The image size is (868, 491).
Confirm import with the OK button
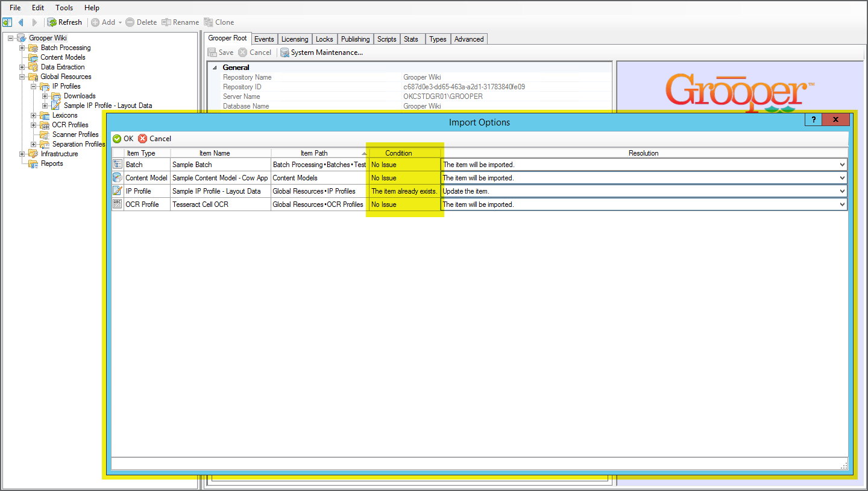(123, 139)
